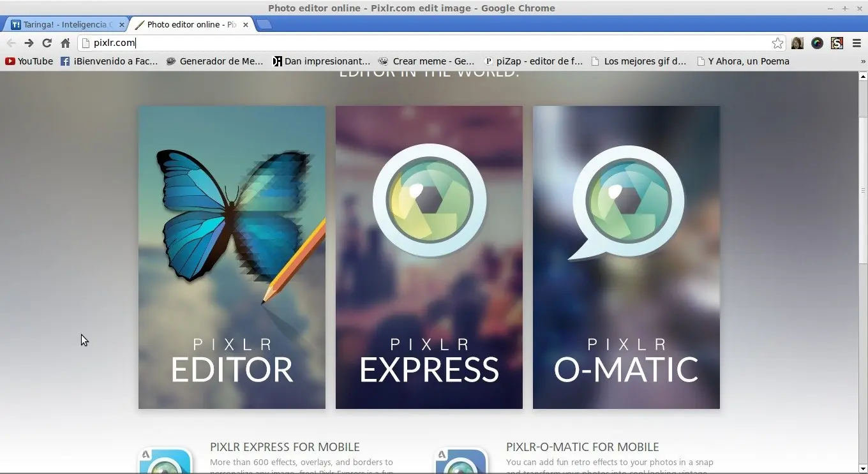Click the scrollbar down arrow

[863, 470]
